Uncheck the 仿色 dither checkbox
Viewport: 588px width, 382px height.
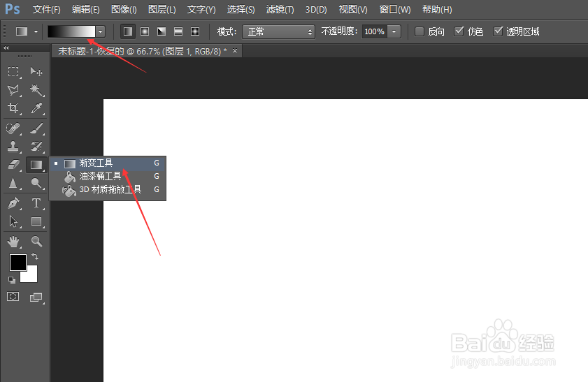pyautogui.click(x=459, y=31)
